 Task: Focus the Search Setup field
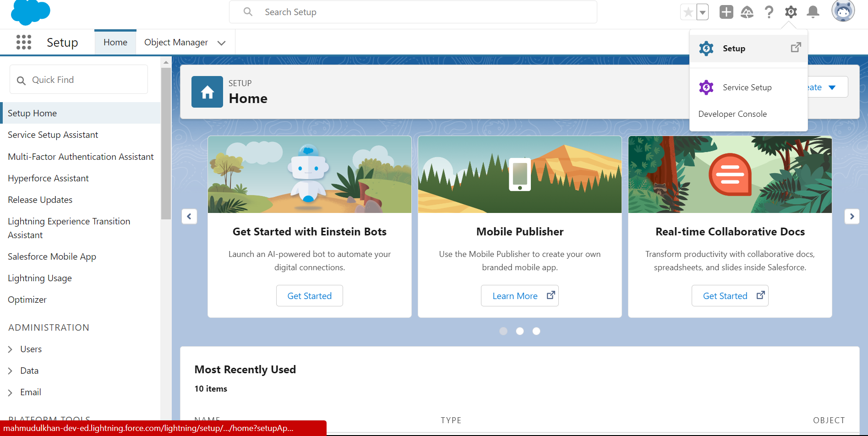pos(413,12)
